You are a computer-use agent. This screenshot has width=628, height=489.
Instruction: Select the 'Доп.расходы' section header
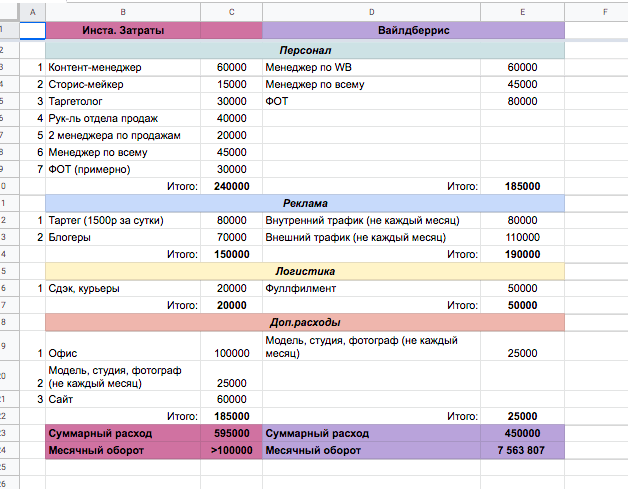(x=305, y=322)
